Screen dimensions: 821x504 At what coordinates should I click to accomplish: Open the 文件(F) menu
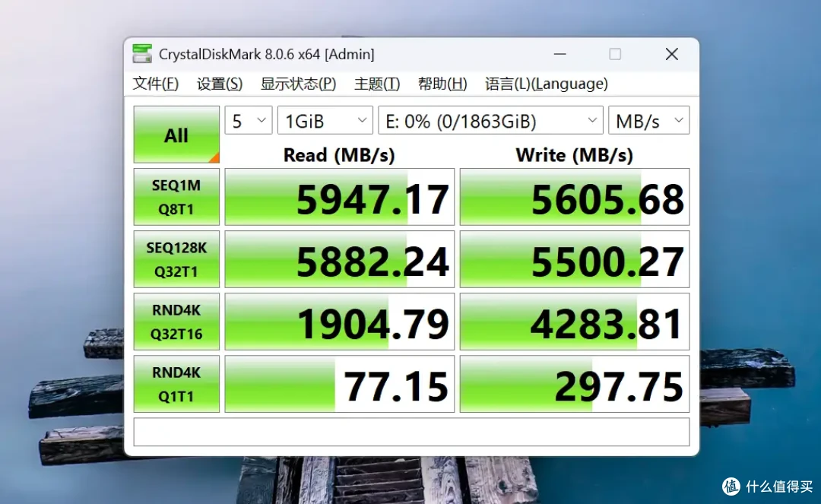pyautogui.click(x=156, y=84)
